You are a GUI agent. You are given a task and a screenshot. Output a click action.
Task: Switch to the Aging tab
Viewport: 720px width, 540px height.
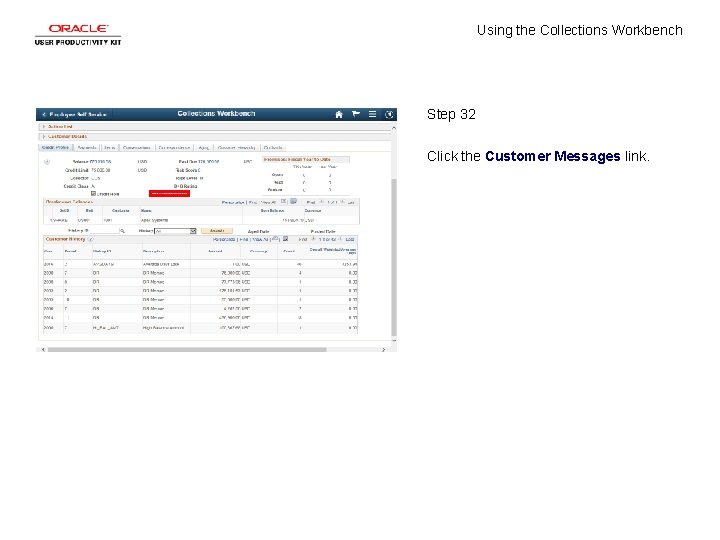(x=204, y=147)
